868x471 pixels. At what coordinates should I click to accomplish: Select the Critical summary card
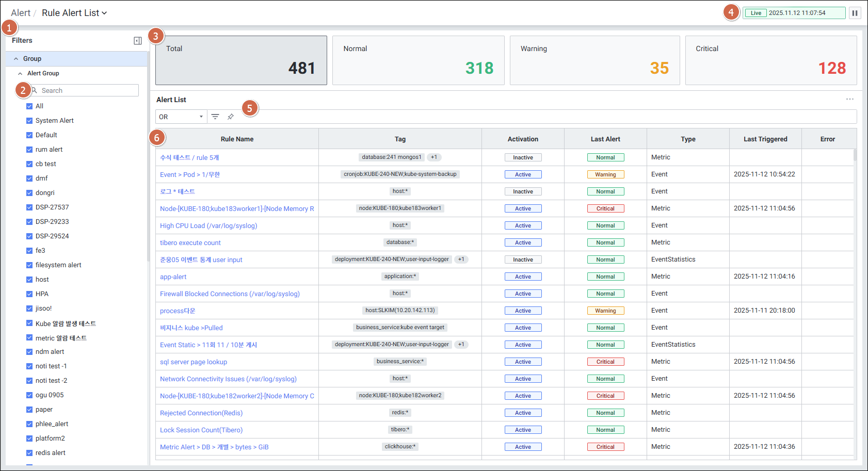pos(770,60)
